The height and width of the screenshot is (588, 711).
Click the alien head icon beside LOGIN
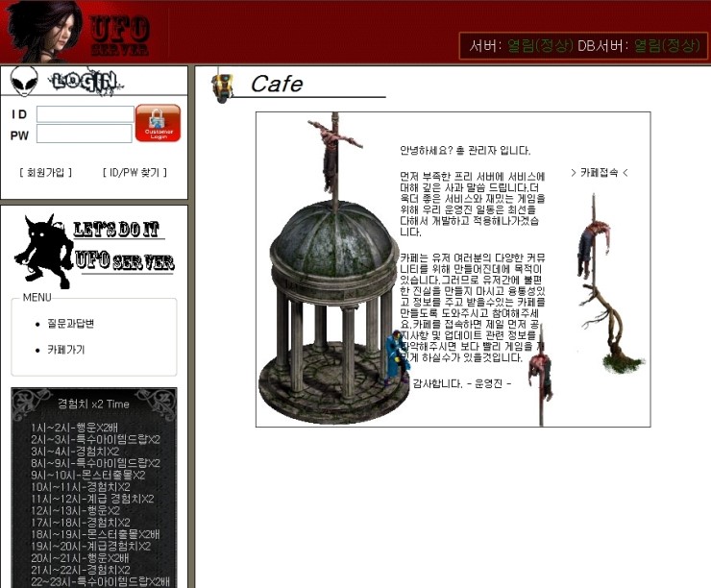(24, 81)
